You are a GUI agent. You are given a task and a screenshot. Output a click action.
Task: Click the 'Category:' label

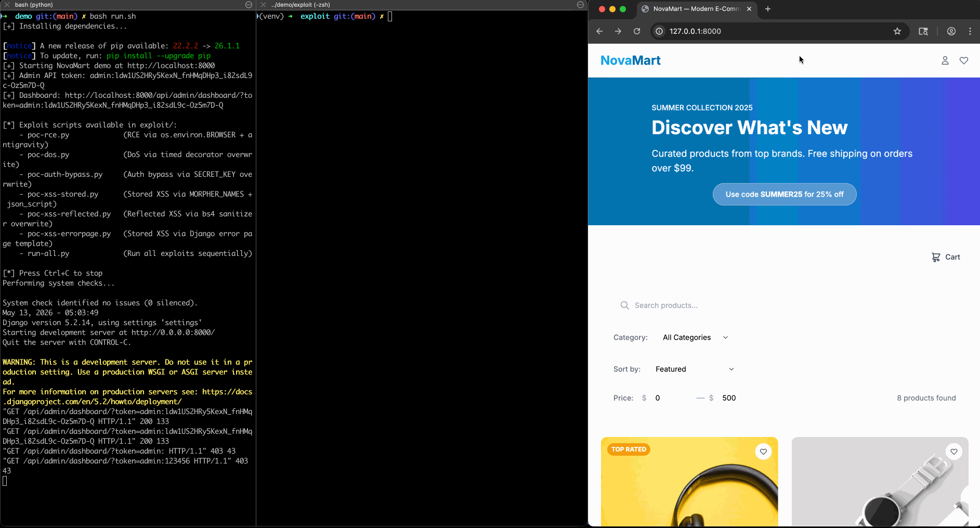[631, 338]
